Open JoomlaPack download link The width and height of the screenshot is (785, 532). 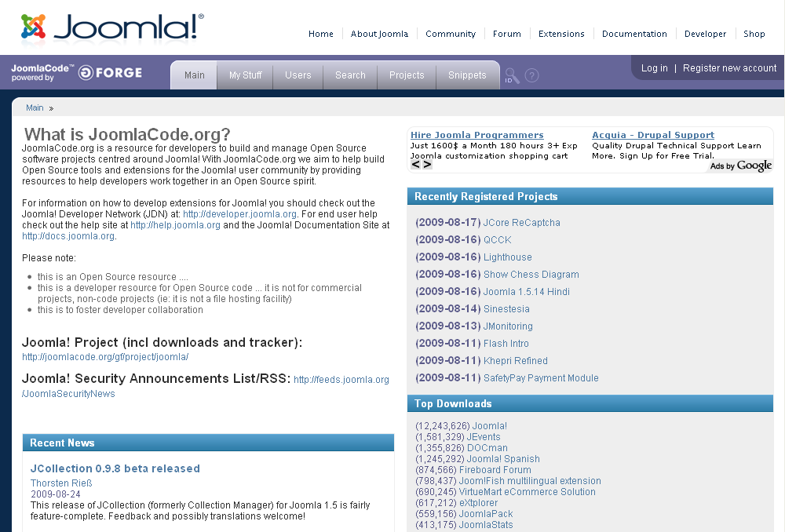pyautogui.click(x=486, y=514)
